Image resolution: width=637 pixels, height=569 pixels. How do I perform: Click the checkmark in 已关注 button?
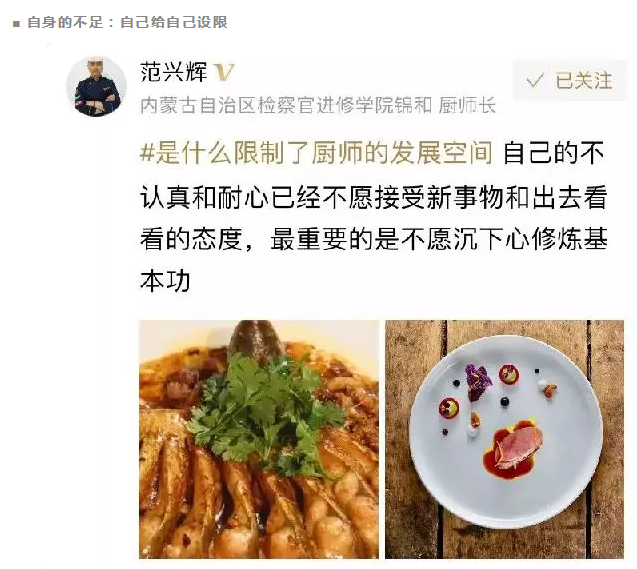tap(535, 80)
